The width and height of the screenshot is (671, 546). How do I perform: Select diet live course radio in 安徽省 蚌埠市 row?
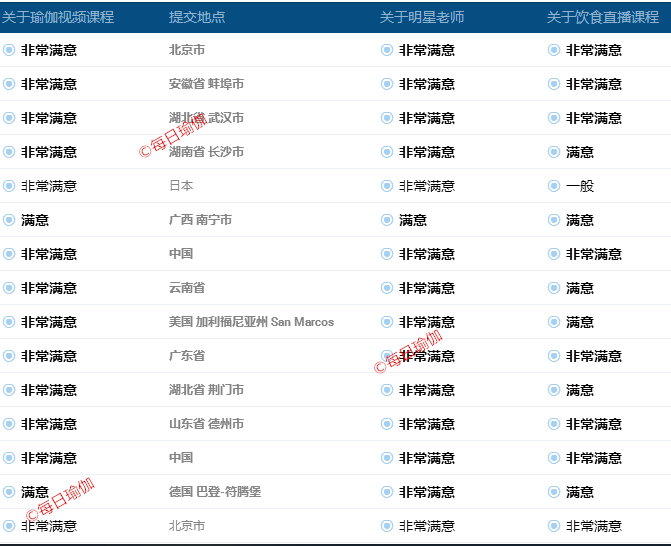[x=554, y=84]
